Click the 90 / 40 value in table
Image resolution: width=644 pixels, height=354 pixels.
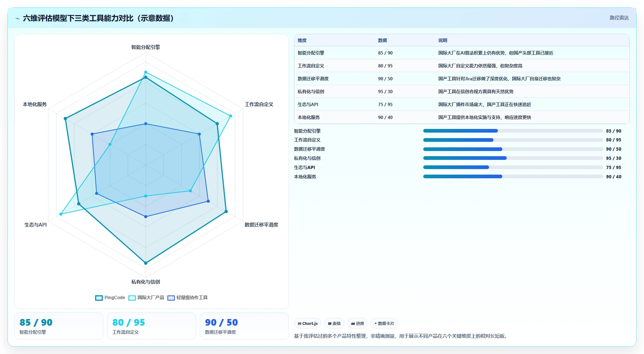[x=385, y=118]
